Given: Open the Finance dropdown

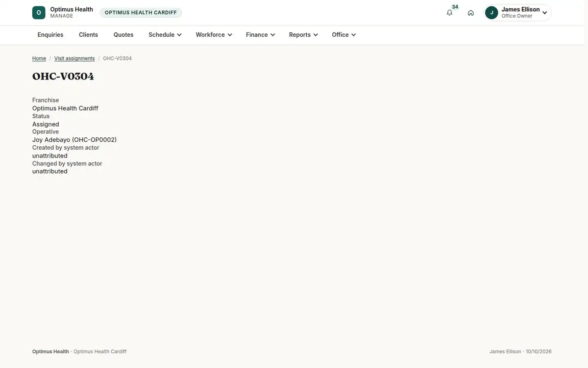Looking at the screenshot, I should click(x=260, y=35).
